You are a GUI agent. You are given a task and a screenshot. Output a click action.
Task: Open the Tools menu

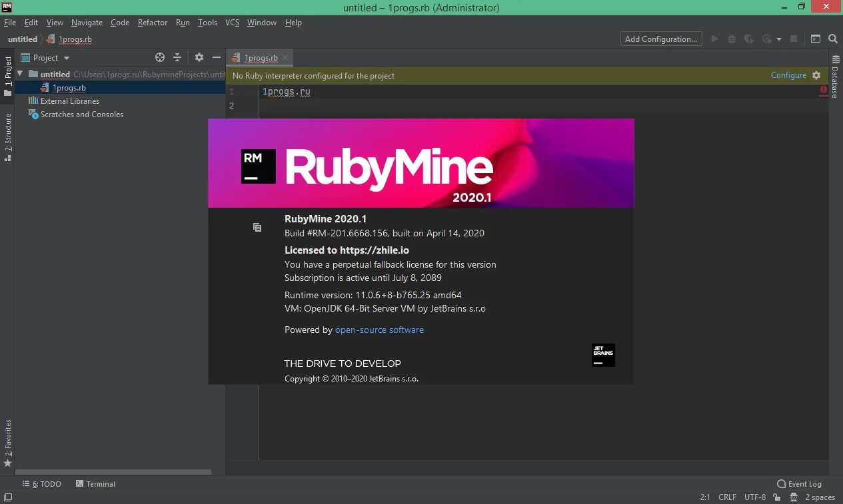[207, 22]
